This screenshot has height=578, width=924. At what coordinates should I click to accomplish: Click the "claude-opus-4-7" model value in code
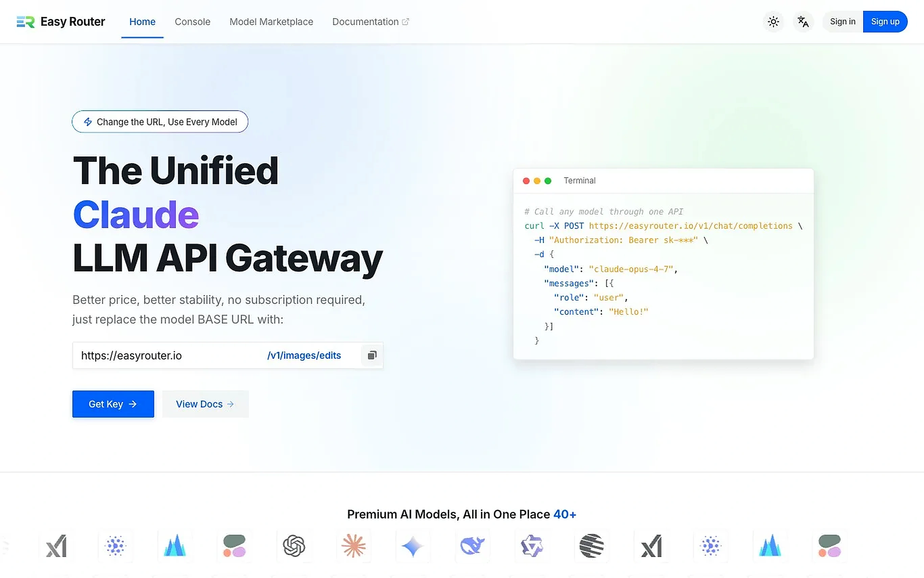tap(631, 269)
